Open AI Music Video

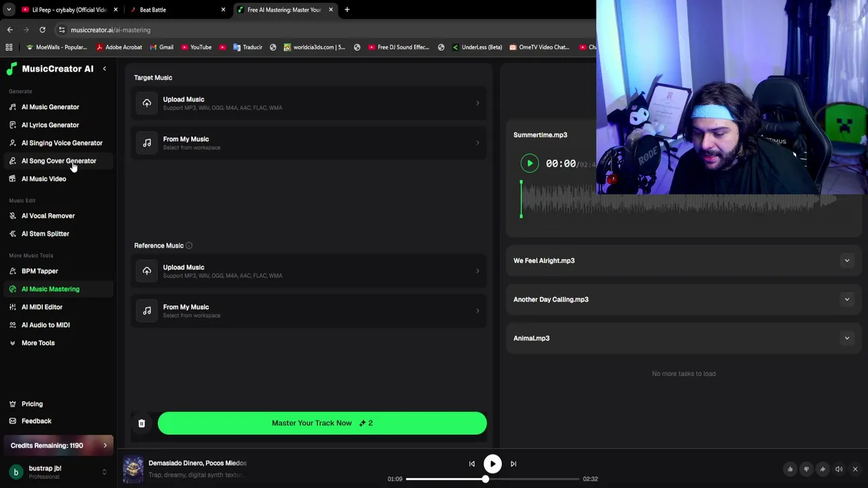click(x=43, y=179)
